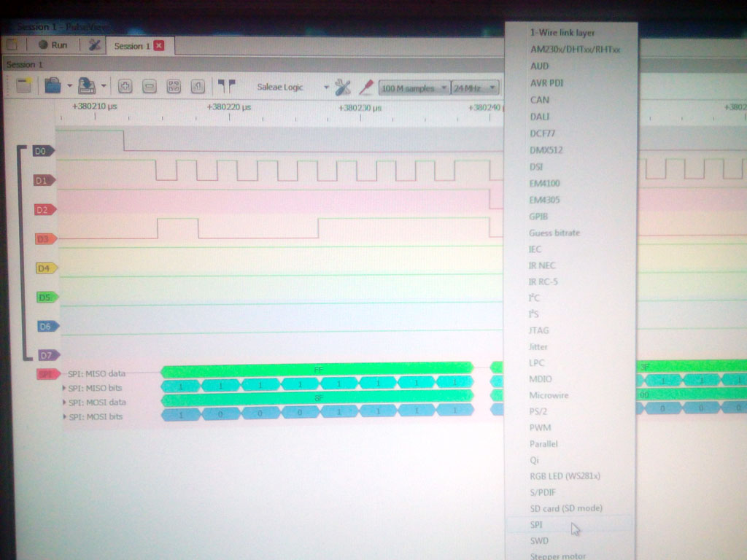747x560 pixels.
Task: Click the new session icon in toolbar
Action: tap(23, 87)
